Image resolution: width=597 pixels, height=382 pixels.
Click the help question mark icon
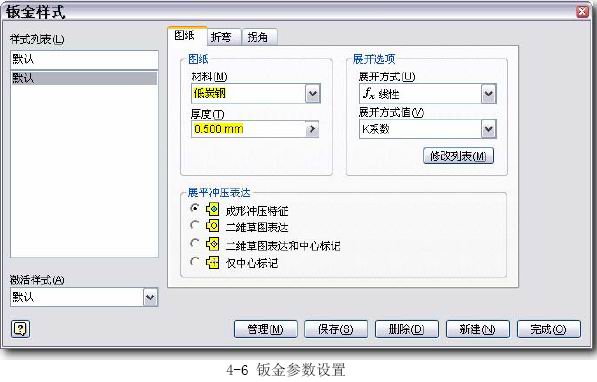[x=20, y=328]
